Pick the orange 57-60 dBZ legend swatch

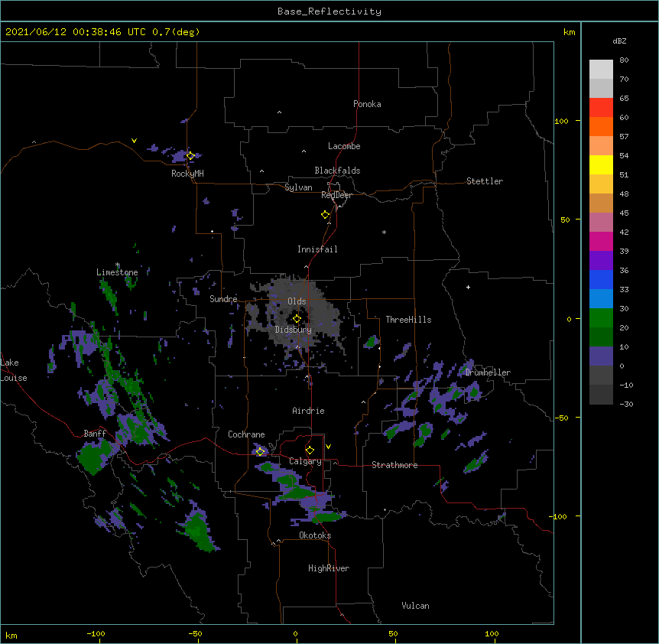click(601, 127)
